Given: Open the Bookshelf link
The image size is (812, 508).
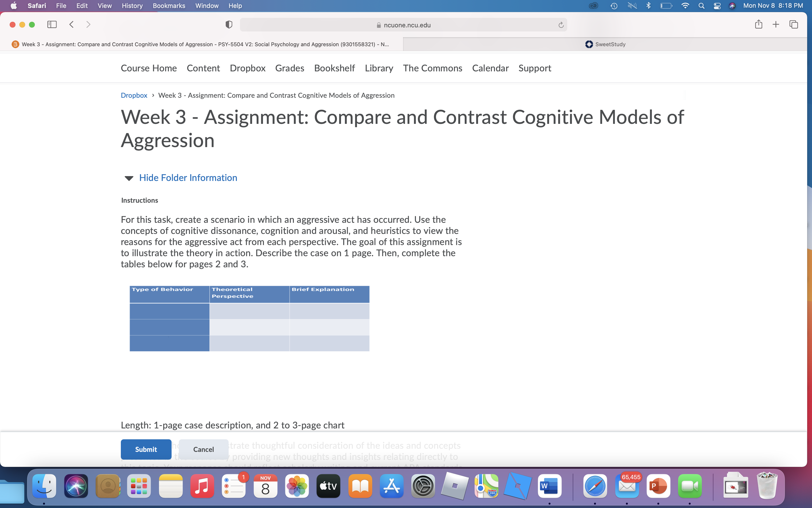Looking at the screenshot, I should (334, 68).
